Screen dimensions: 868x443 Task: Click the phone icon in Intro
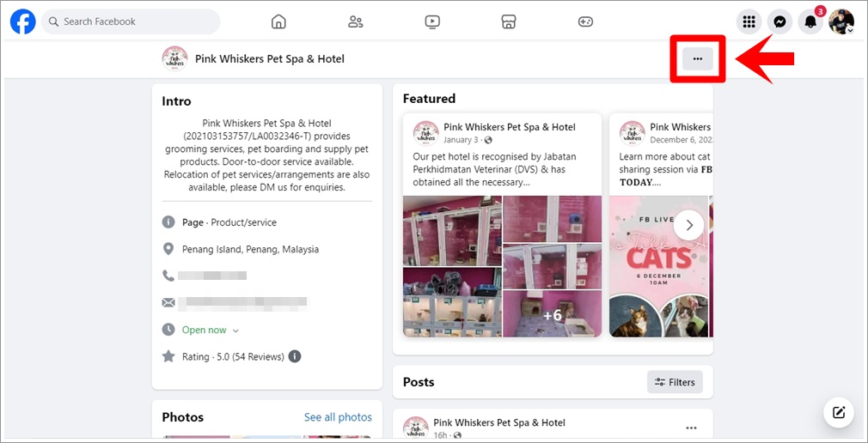168,276
